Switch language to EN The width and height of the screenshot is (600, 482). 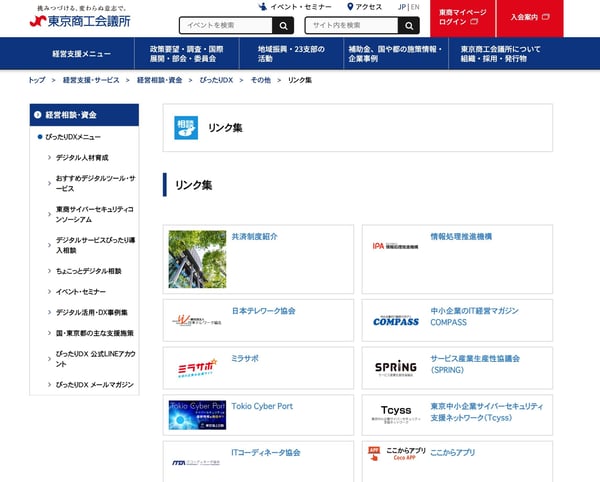(x=415, y=7)
